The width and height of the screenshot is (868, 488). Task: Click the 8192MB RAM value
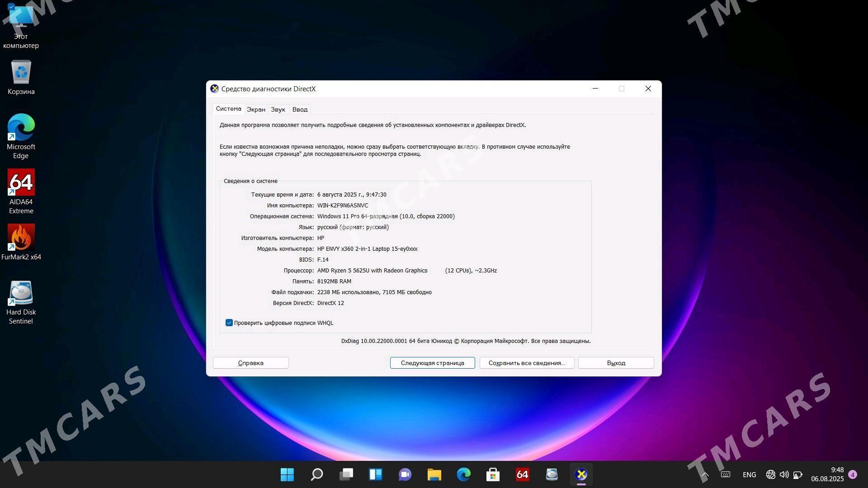coord(334,281)
